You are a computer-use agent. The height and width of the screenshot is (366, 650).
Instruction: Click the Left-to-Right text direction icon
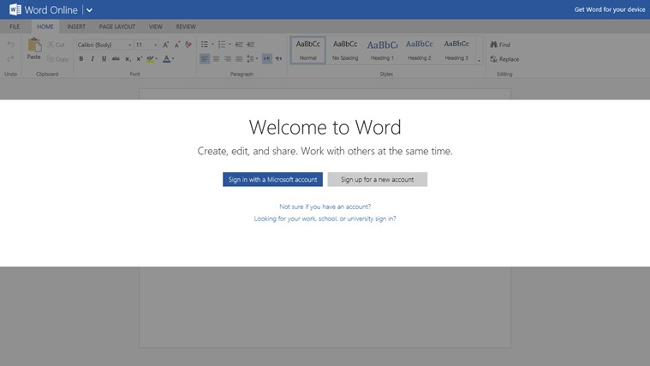(x=267, y=59)
